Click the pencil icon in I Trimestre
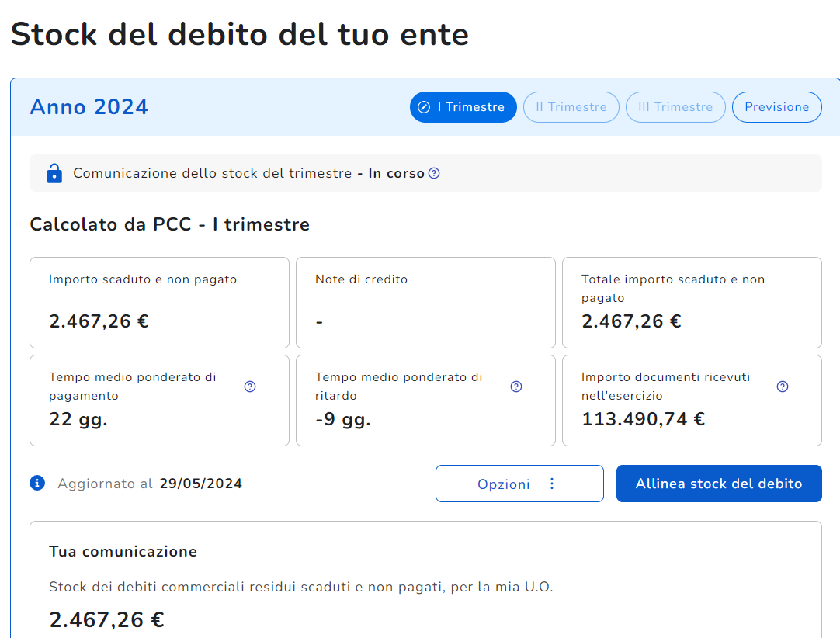Screen dimensions: 840x638 424,107
